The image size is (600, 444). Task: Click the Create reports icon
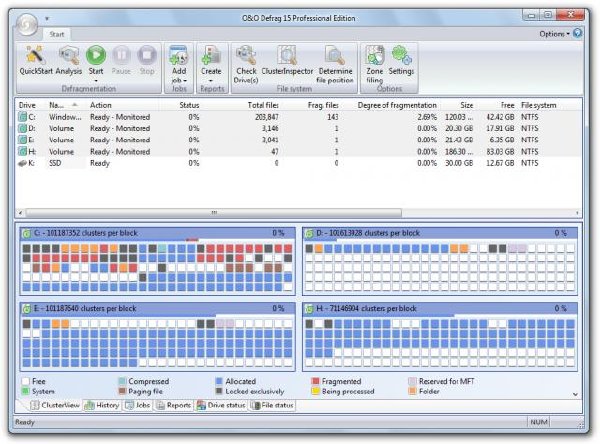tap(211, 55)
